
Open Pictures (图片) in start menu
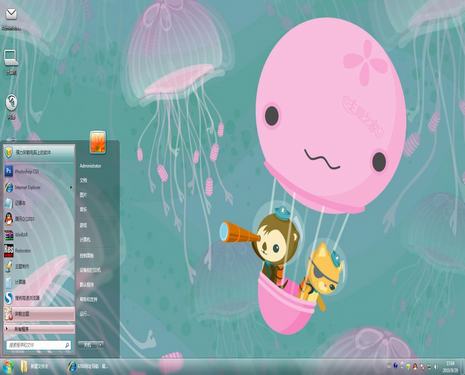pos(83,195)
